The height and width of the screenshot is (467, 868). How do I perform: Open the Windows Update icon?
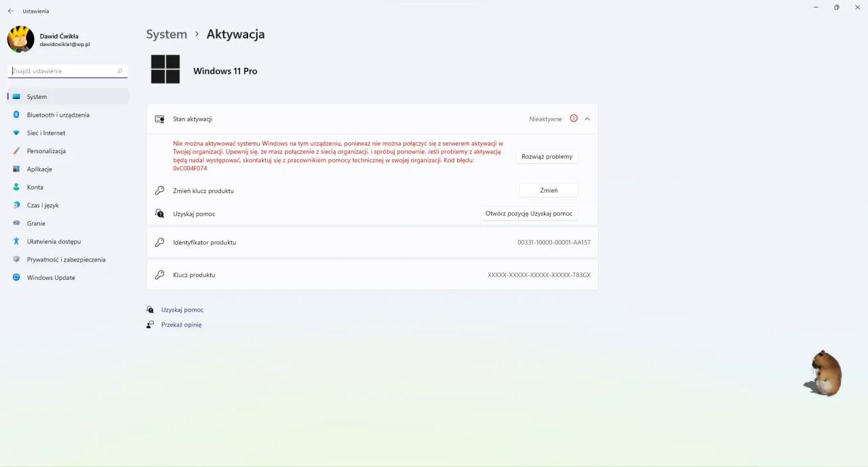tap(16, 277)
